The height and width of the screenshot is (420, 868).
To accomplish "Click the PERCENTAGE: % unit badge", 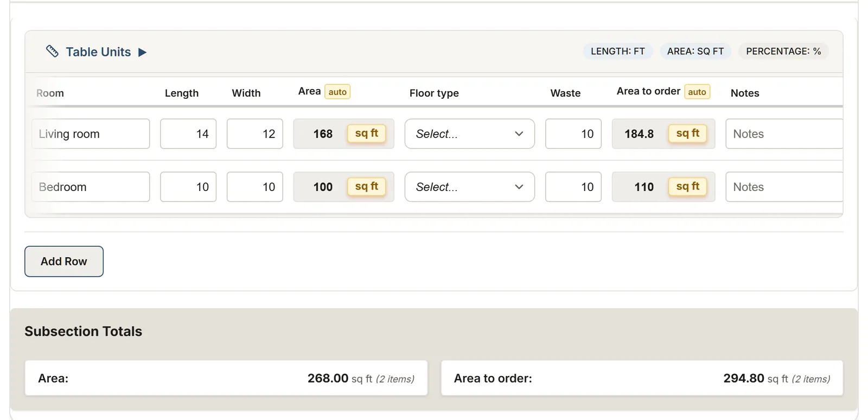I will tap(783, 51).
